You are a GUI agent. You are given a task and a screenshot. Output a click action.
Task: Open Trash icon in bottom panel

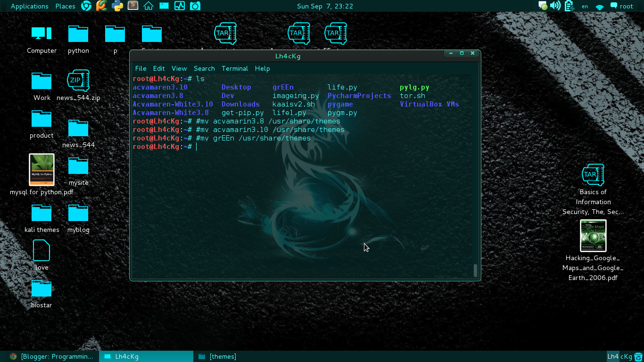tap(638, 356)
